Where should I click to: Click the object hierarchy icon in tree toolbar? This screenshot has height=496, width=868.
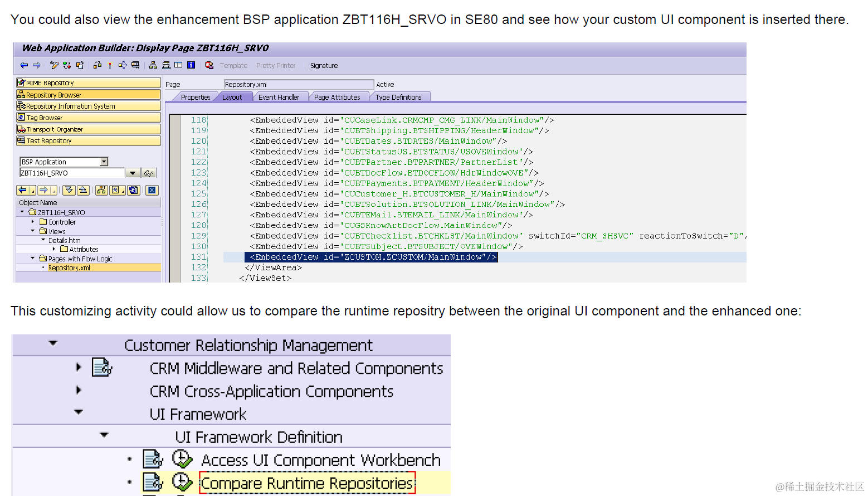(101, 190)
